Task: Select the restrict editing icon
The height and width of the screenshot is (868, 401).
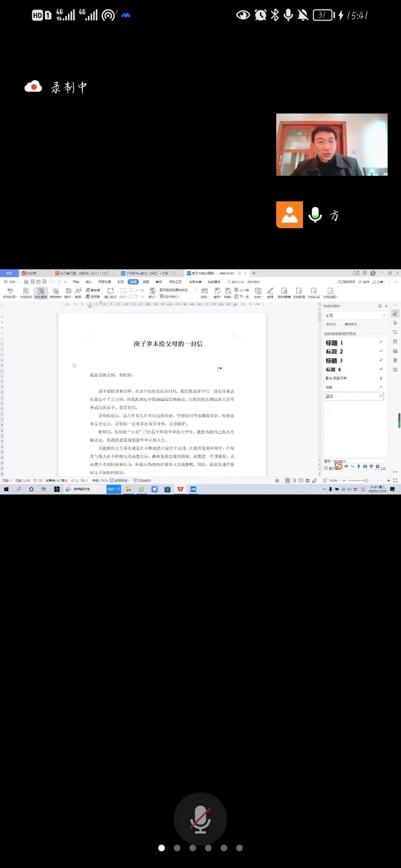Action: (x=284, y=291)
